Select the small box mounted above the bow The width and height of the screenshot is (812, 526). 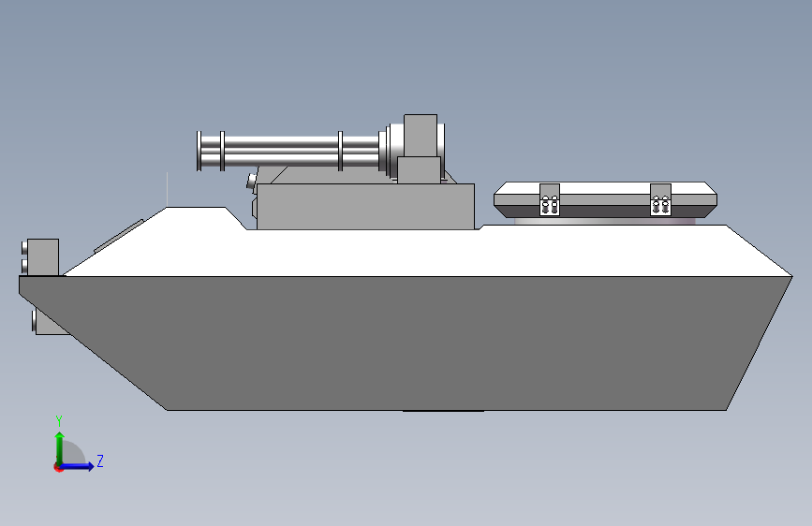(42, 256)
